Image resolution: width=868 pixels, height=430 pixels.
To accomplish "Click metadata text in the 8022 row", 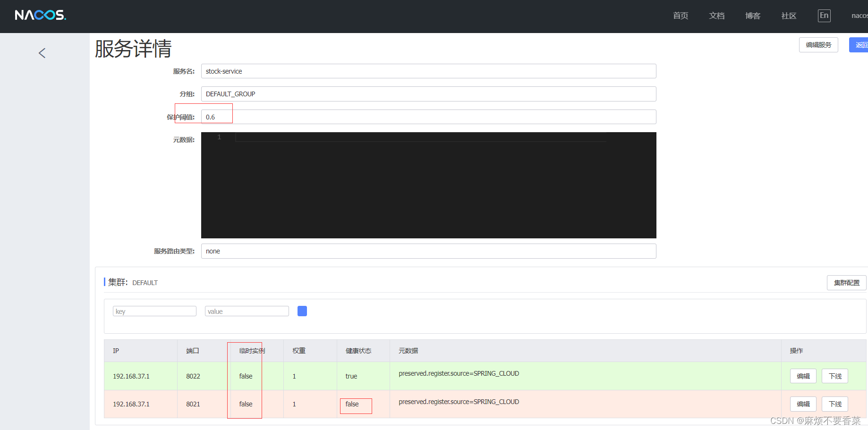I will click(x=459, y=373).
